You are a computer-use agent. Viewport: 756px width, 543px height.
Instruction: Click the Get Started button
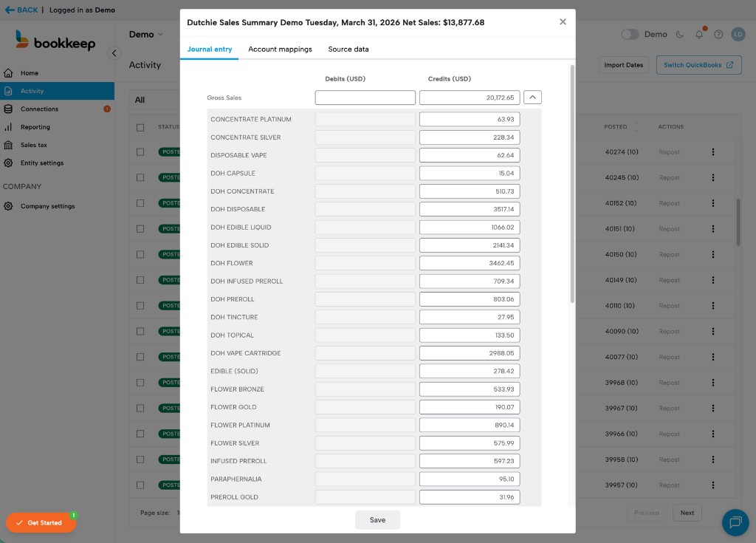(41, 522)
